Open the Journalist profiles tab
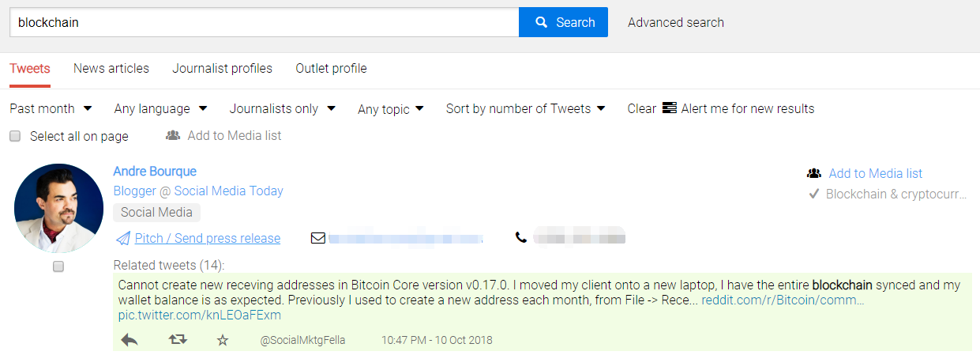Image resolution: width=980 pixels, height=355 pixels. pos(222,69)
